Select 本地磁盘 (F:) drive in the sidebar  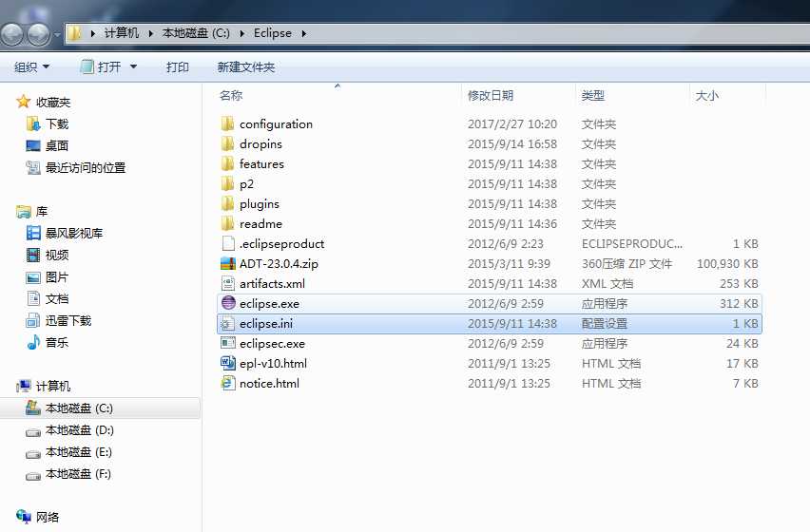click(78, 474)
